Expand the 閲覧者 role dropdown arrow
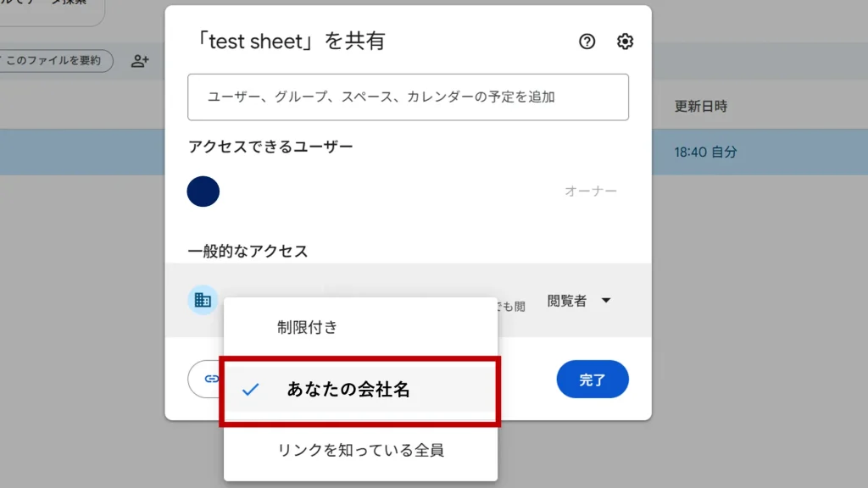The height and width of the screenshot is (488, 868). tap(605, 301)
